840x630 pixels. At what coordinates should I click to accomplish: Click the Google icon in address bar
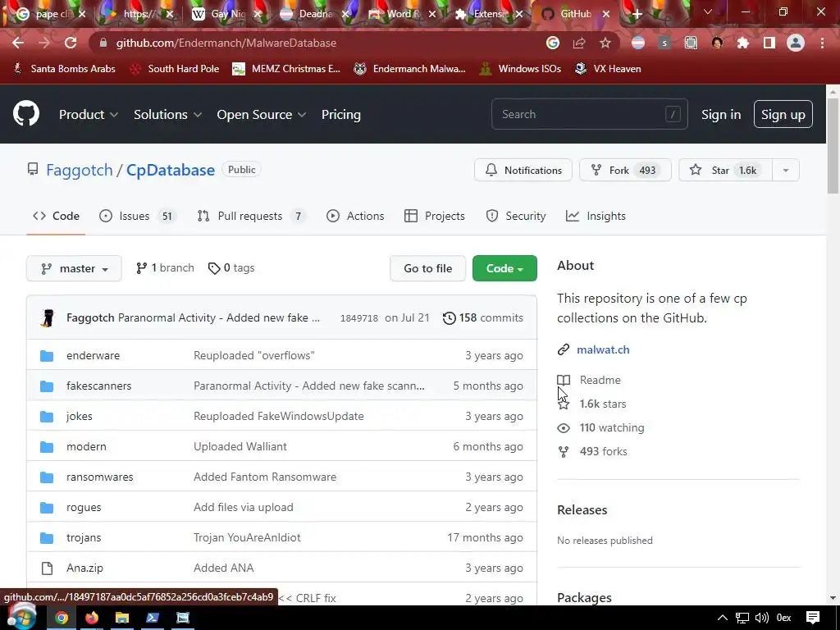[x=553, y=43]
